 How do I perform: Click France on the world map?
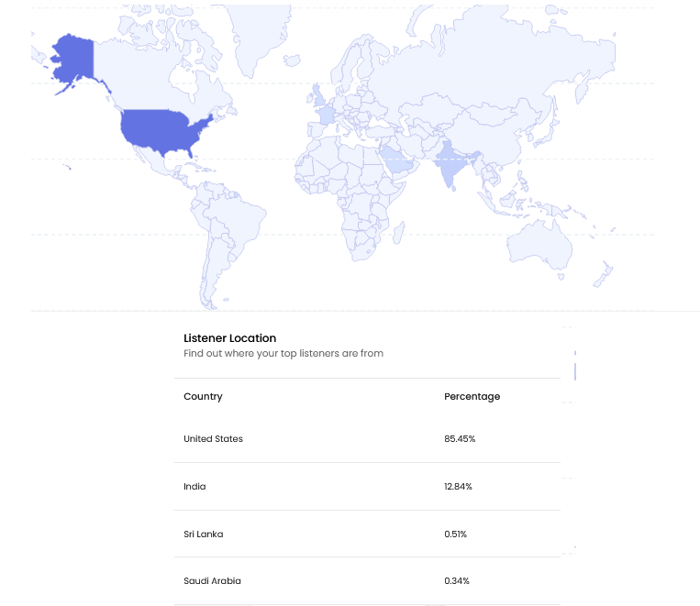click(327, 116)
